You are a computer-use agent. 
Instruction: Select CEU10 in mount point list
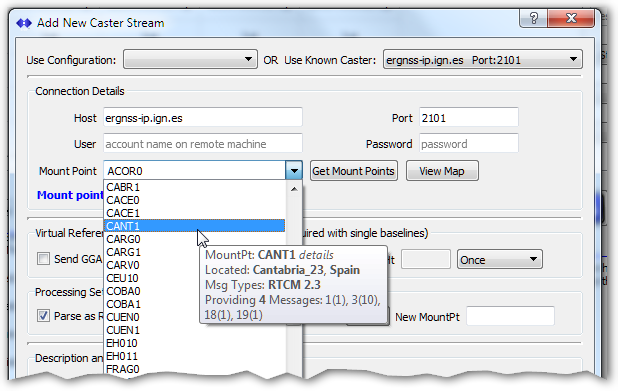(x=152, y=278)
